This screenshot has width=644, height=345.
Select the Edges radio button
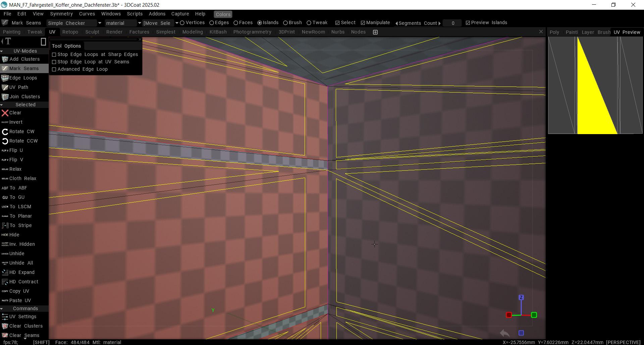pyautogui.click(x=212, y=23)
